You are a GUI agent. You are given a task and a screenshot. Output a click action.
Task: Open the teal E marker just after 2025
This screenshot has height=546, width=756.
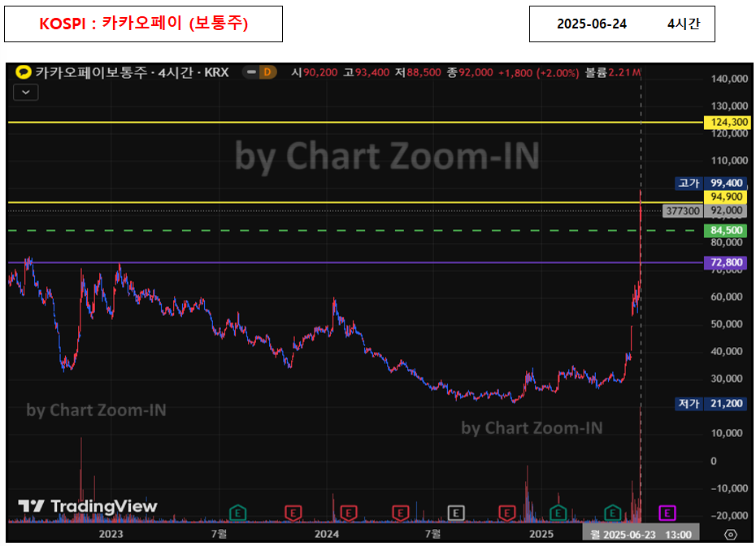(x=558, y=513)
